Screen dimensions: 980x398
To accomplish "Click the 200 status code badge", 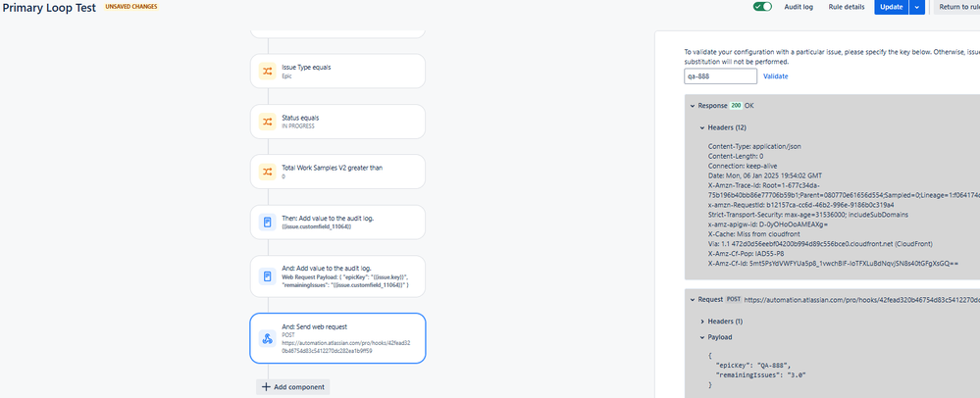I will 736,106.
